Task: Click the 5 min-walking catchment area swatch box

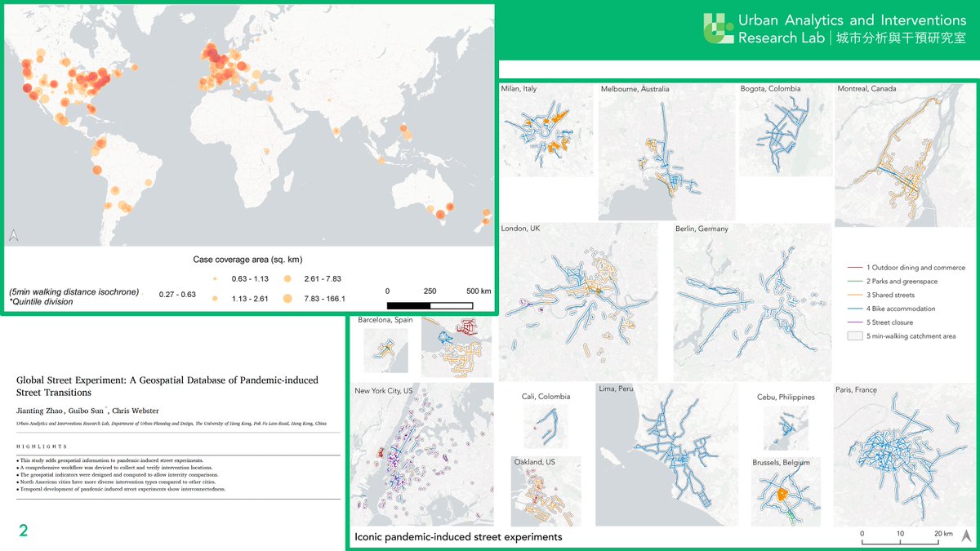Action: coord(855,335)
